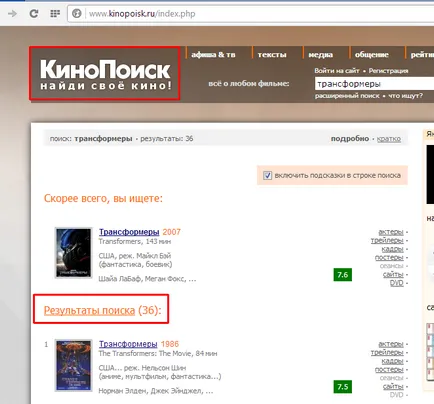
Task: Toggle включить подсказки в строке поиска checkbox
Action: (x=267, y=175)
